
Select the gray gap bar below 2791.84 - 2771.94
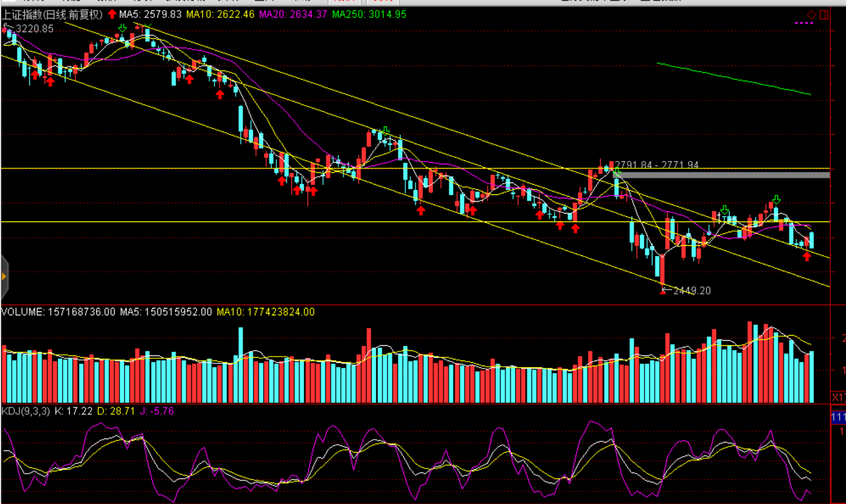(722, 175)
